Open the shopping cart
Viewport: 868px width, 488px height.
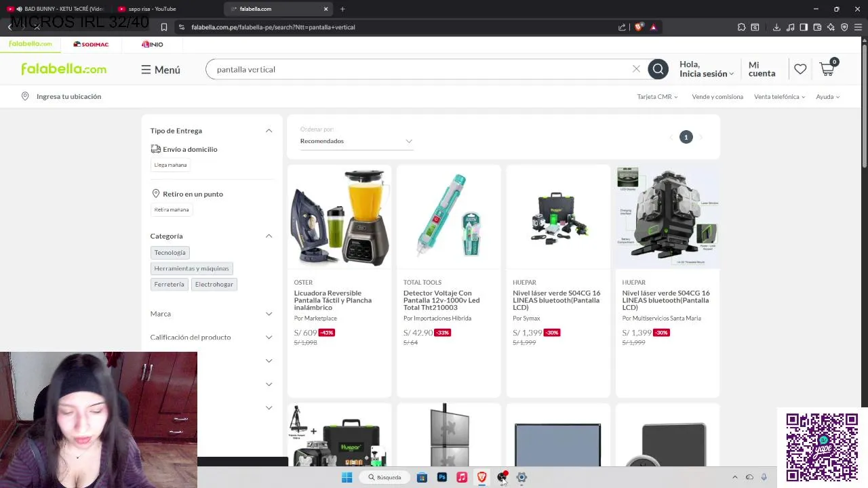click(827, 68)
